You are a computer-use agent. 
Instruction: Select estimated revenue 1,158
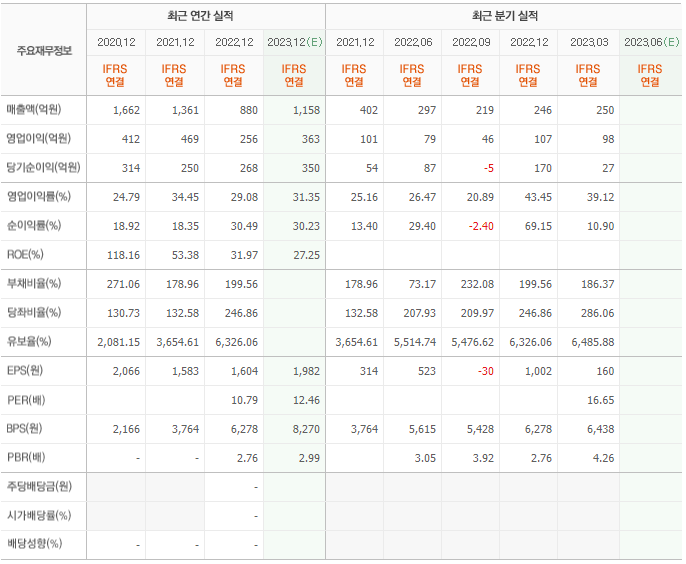(x=306, y=110)
